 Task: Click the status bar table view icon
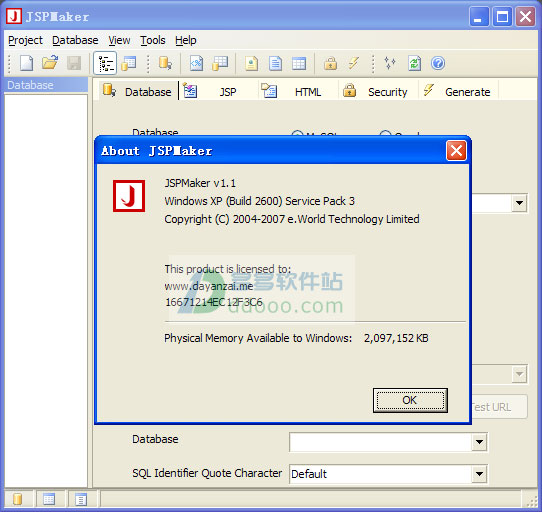(x=49, y=499)
